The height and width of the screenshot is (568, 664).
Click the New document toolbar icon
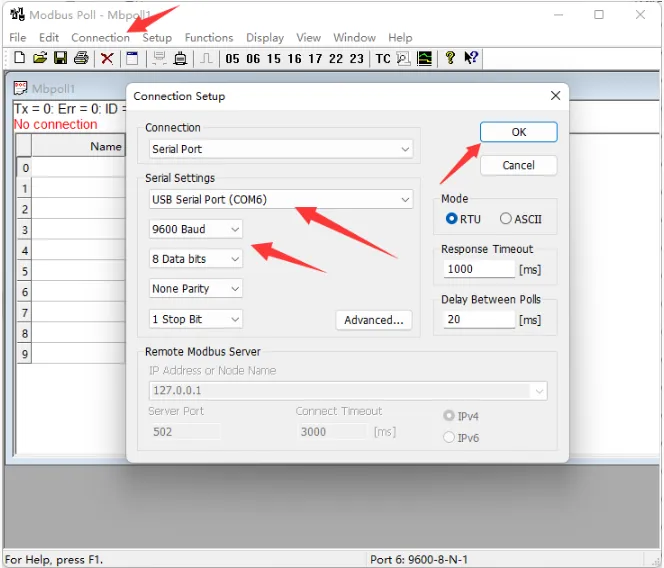coord(19,58)
